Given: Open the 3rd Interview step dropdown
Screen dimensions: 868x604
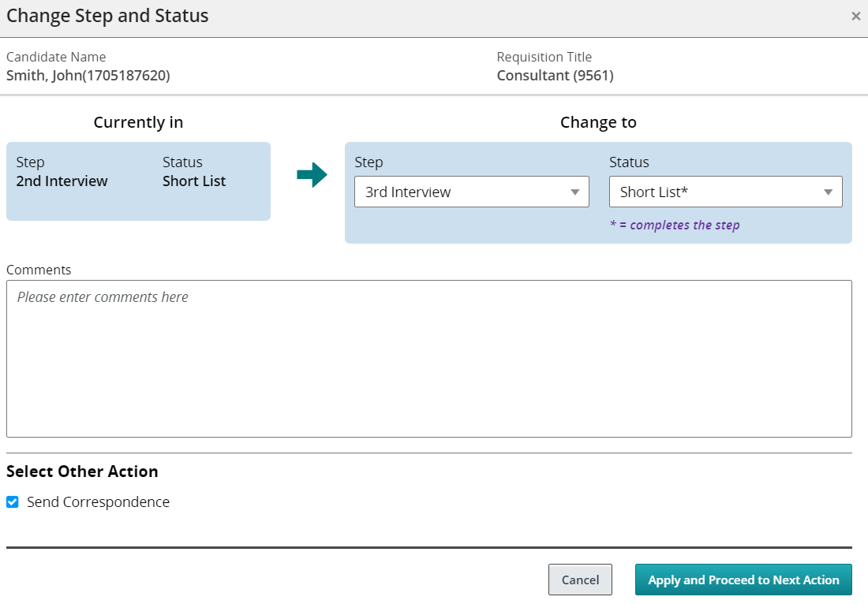Looking at the screenshot, I should [x=471, y=192].
